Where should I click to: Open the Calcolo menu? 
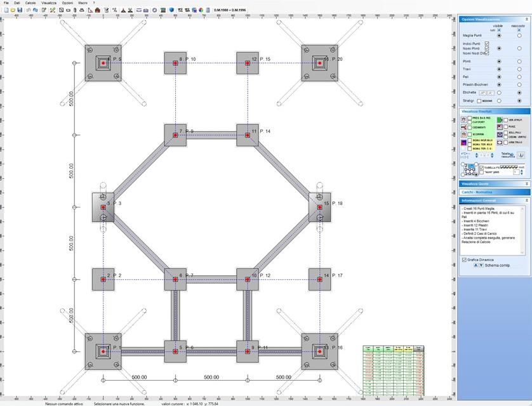click(30, 3)
